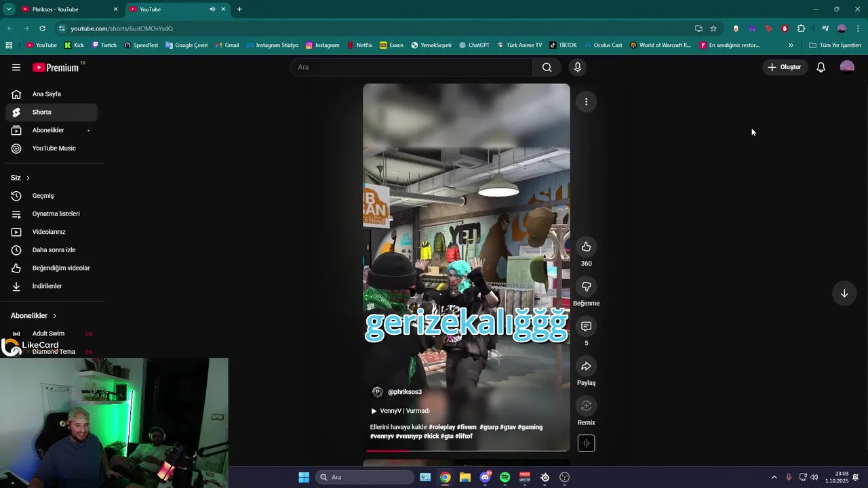Open Daha sonra izle

coord(52,250)
